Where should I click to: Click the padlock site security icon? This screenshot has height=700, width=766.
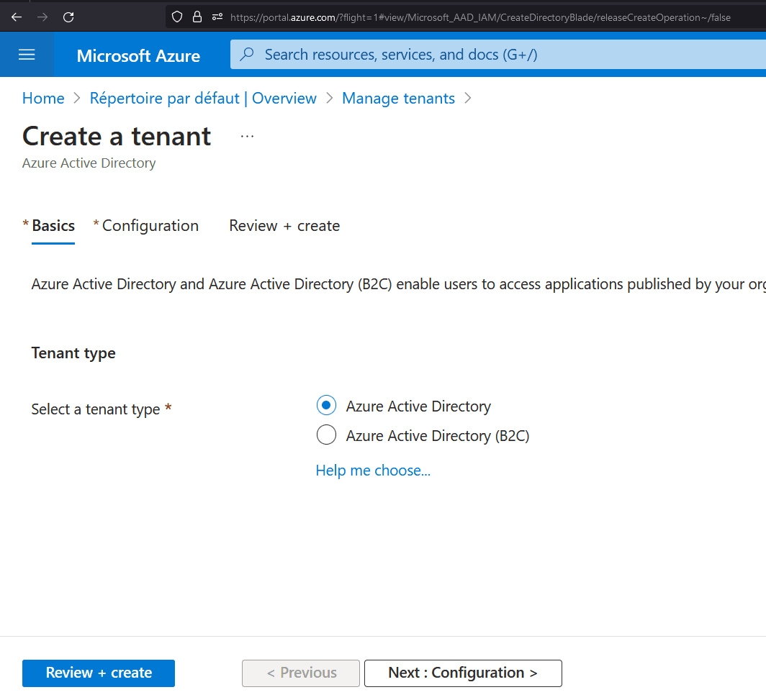197,17
